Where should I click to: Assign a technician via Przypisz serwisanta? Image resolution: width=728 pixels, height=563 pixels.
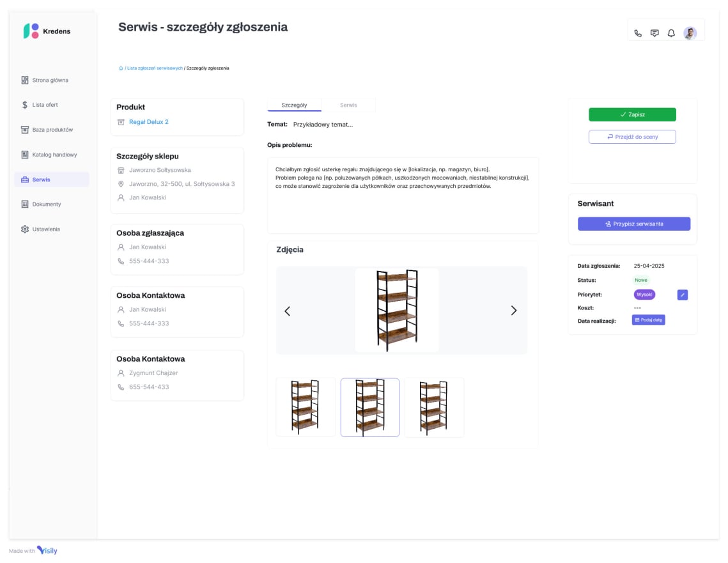pyautogui.click(x=633, y=224)
